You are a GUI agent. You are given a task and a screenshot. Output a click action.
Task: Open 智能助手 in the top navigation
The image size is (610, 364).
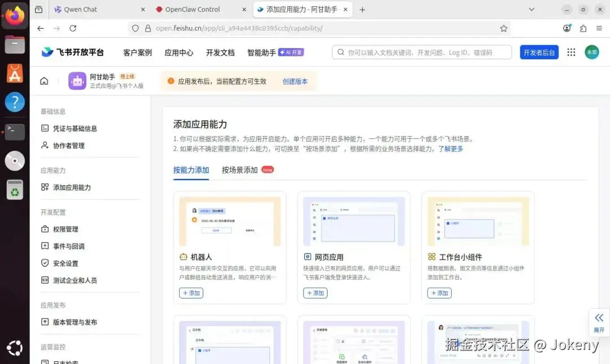pos(262,52)
